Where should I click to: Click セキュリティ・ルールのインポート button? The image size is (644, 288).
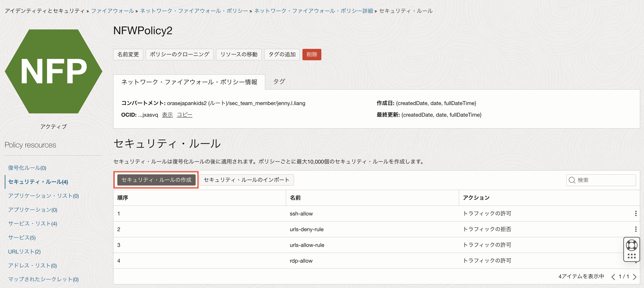(x=246, y=180)
